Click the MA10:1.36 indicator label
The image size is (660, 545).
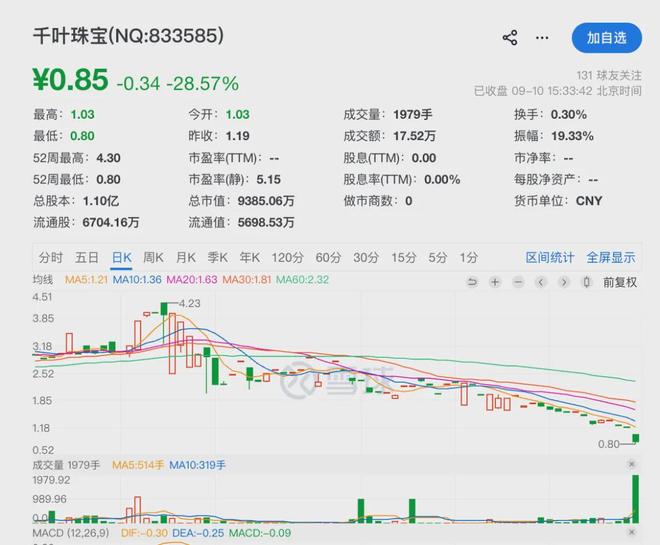click(137, 279)
